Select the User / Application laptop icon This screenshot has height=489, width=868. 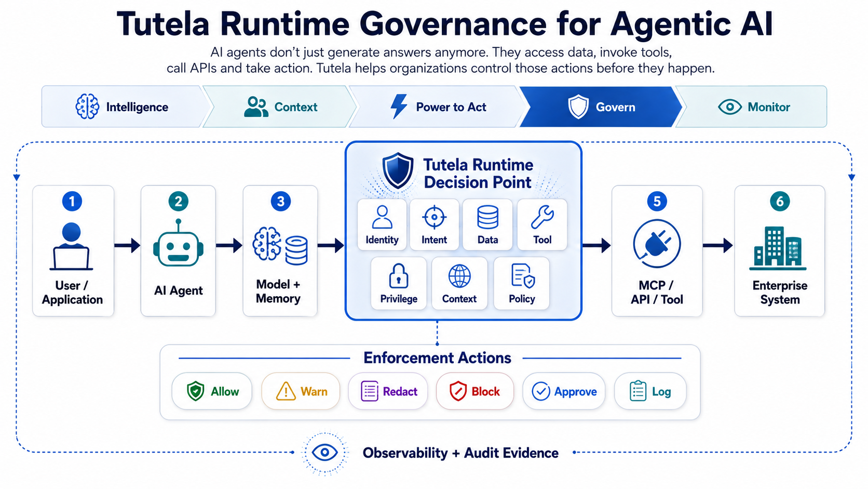[x=71, y=246]
